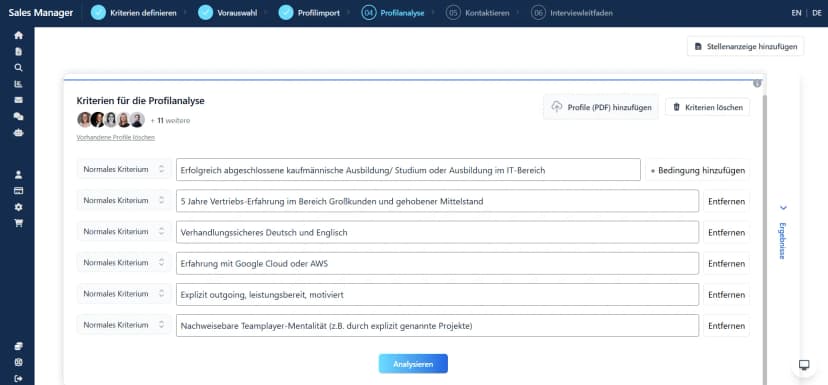This screenshot has width=828, height=385.
Task: Open criterion type dropdown for Vertriebs-Erfahrung row
Action: pyautogui.click(x=124, y=201)
